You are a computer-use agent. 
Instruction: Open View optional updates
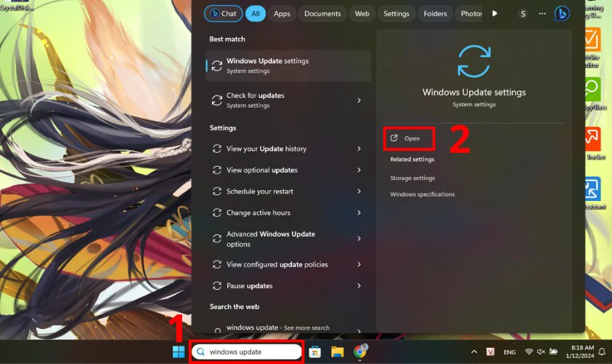click(288, 170)
